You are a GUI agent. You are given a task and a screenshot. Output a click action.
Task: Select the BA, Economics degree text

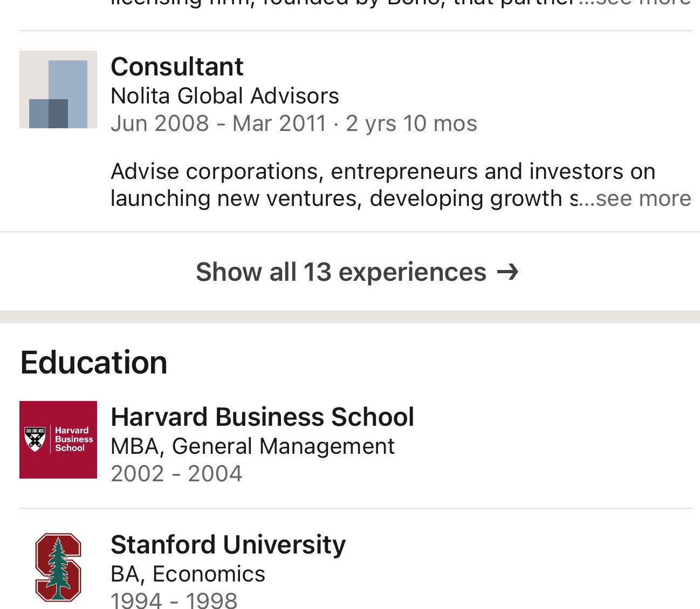coord(188,574)
